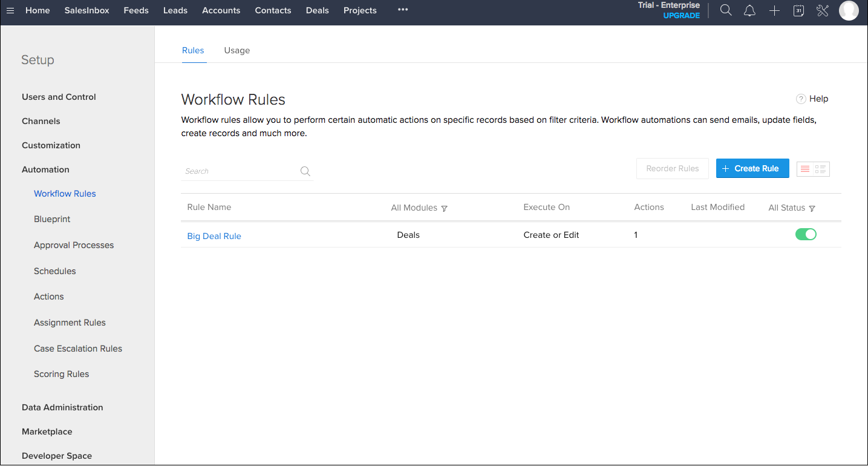Open the profile avatar picture
Image resolution: width=868 pixels, height=466 pixels.
849,10
